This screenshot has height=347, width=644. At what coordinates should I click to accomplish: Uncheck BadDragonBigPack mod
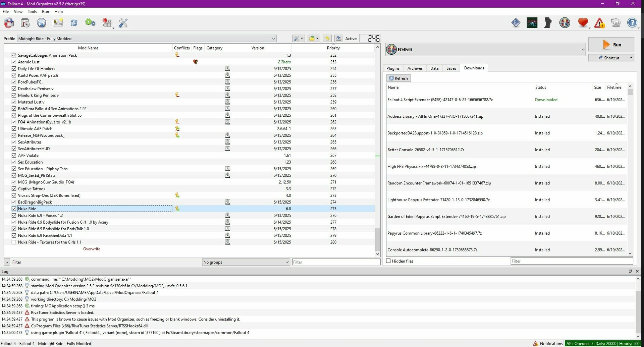[14, 202]
